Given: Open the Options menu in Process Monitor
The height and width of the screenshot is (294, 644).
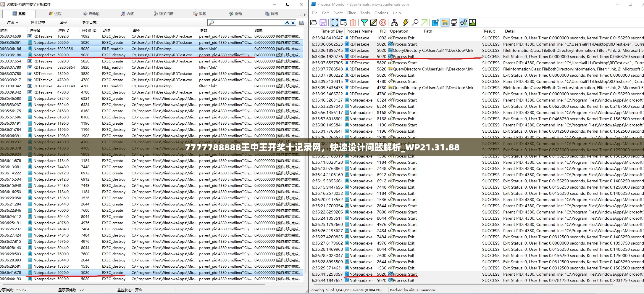Looking at the screenshot, I should click(381, 13).
